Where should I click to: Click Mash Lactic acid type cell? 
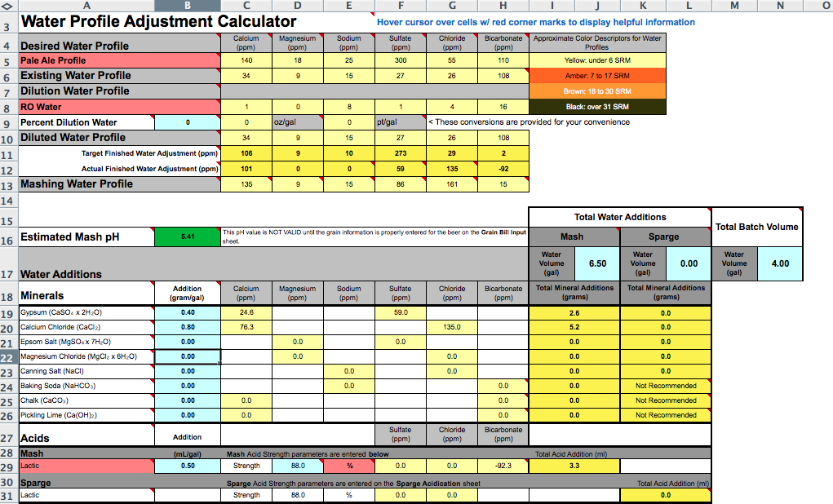[86, 466]
